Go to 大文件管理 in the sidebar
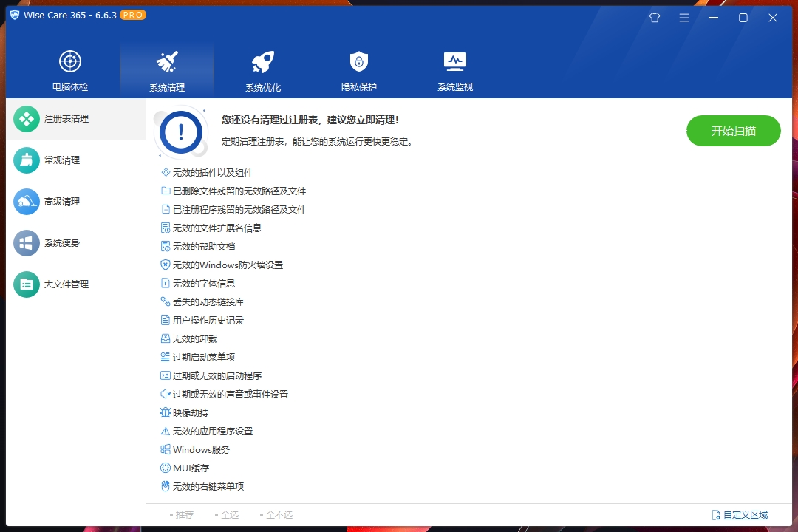The image size is (798, 532). coord(76,284)
